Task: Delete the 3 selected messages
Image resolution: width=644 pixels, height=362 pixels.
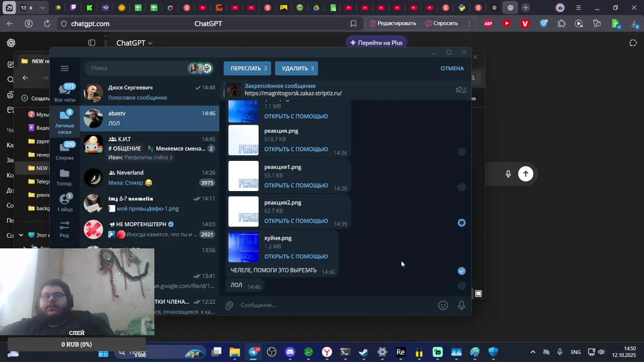Action: point(296,68)
